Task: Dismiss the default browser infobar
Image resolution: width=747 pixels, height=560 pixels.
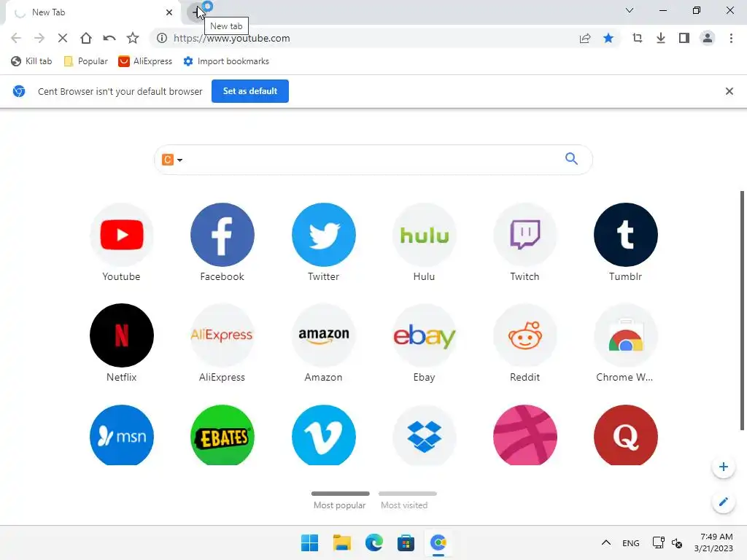Action: 729,91
